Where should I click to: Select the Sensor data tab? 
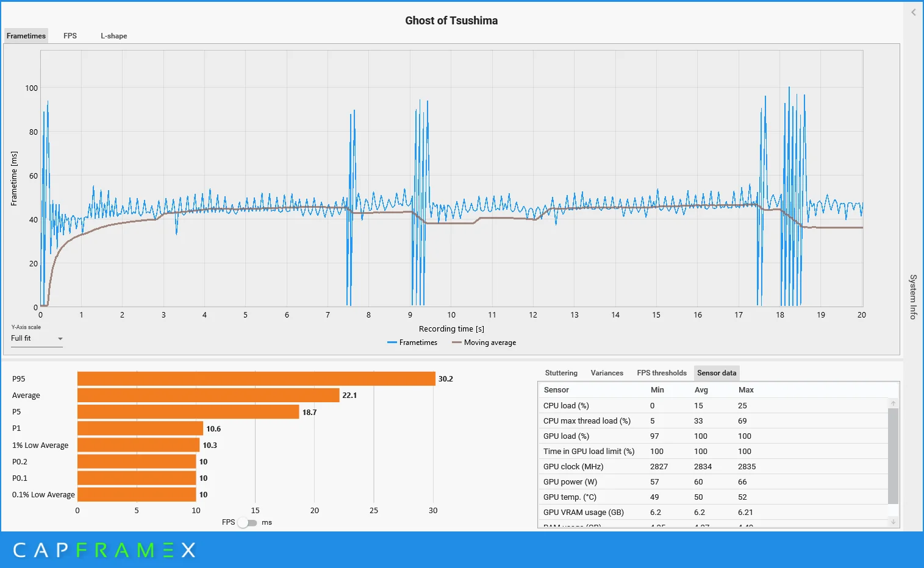[717, 373]
